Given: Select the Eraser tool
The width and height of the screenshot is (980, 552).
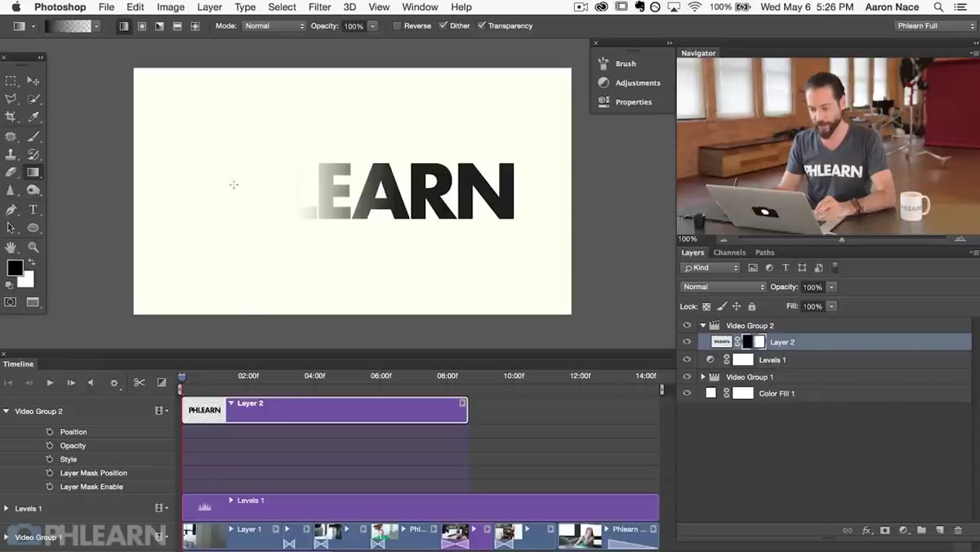Looking at the screenshot, I should pos(11,172).
